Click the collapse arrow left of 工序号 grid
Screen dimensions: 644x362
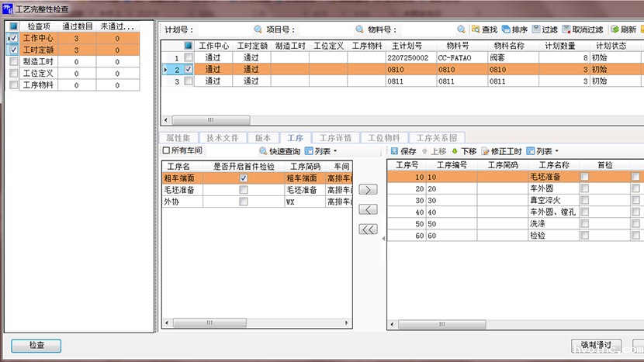[x=383, y=239]
